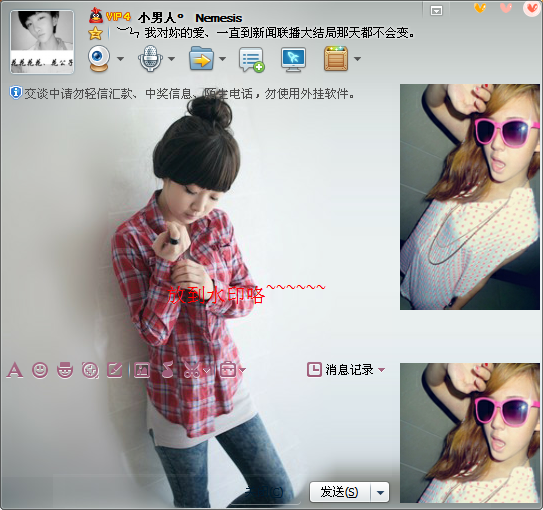The height and width of the screenshot is (510, 543).
Task: Send a window shake with the round icon
Action: pyautogui.click(x=90, y=370)
